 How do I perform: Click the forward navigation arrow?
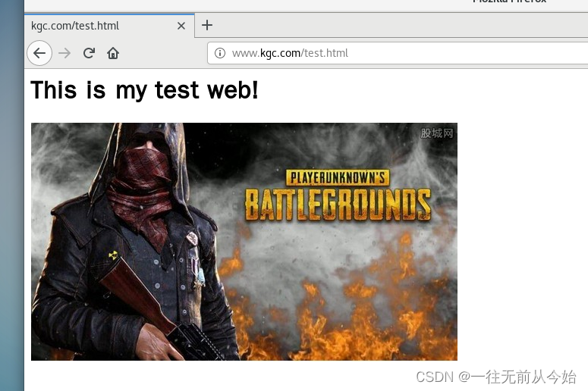click(x=64, y=53)
